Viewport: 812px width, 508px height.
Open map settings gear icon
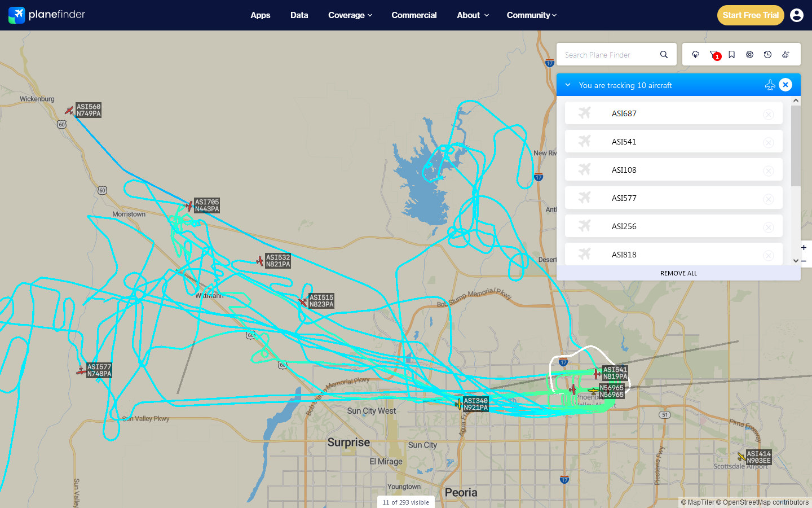point(749,55)
